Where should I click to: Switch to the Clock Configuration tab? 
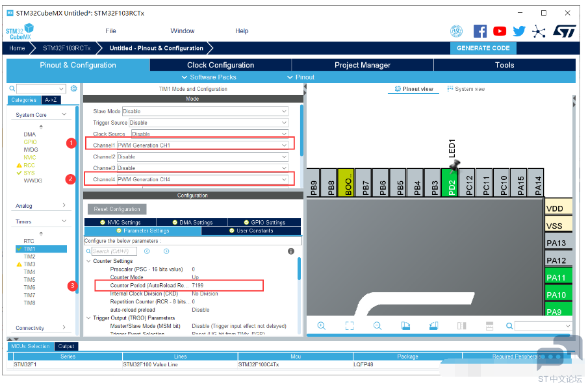point(220,65)
